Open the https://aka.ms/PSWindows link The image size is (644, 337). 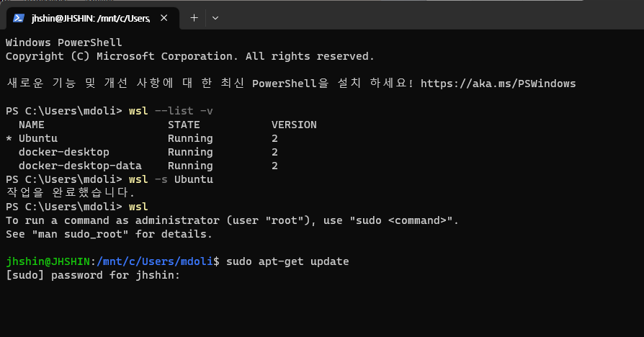click(498, 84)
